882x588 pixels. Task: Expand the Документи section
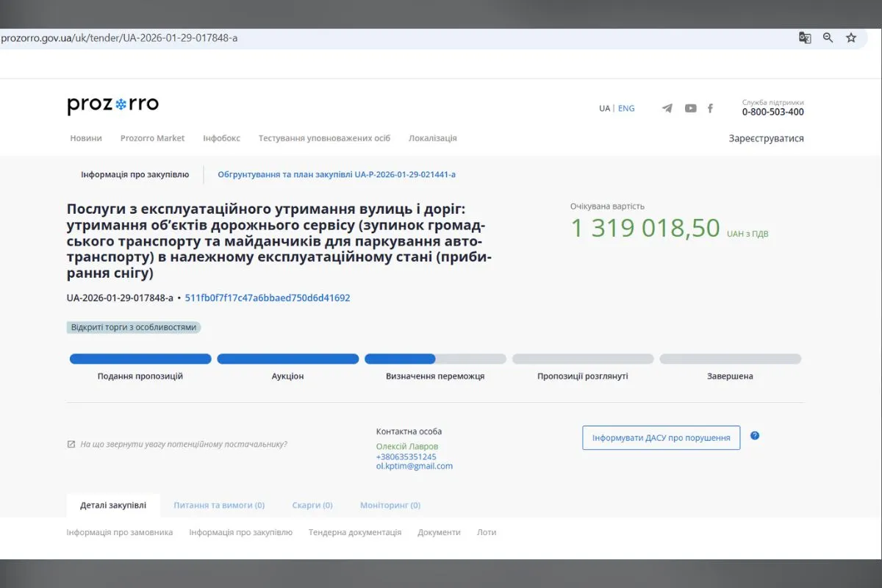(x=439, y=531)
